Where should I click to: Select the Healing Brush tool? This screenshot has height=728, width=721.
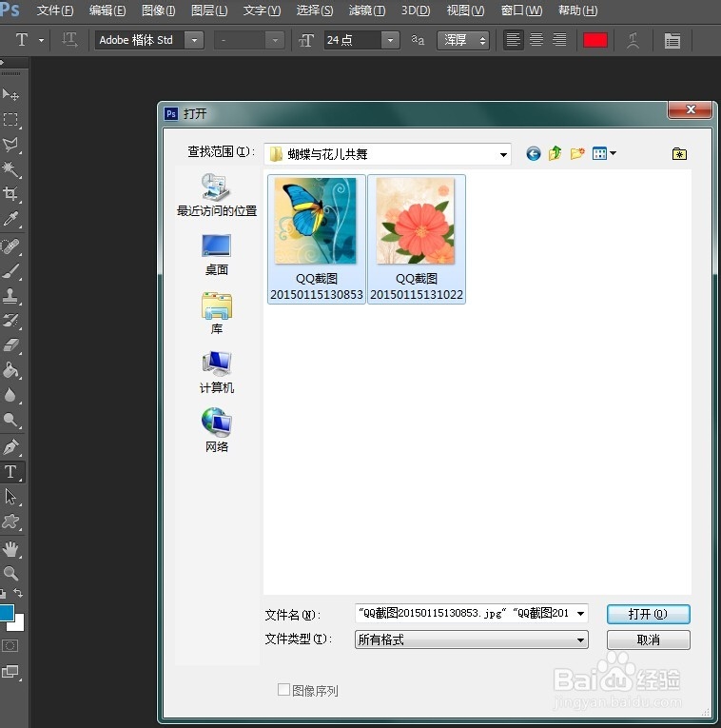(10, 246)
